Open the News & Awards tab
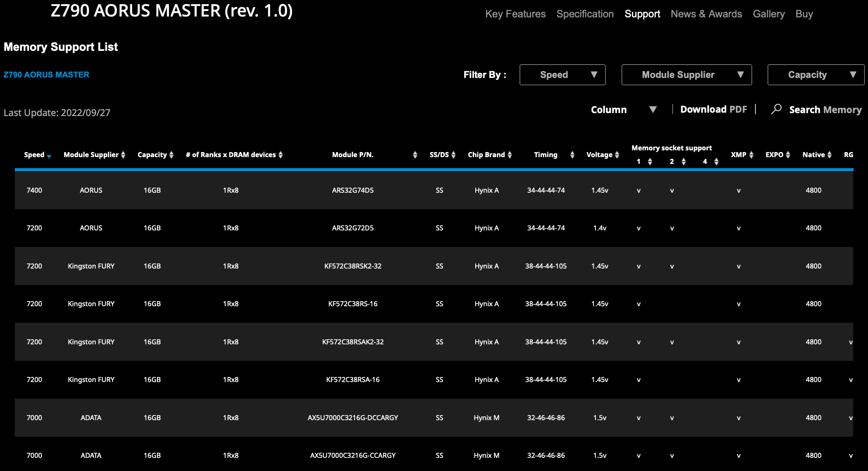 (x=706, y=14)
